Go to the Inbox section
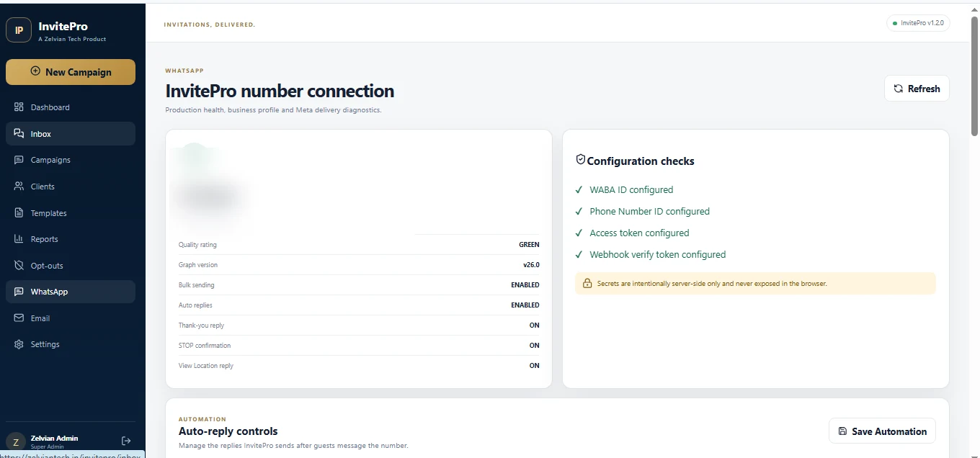980x458 pixels. click(x=71, y=134)
